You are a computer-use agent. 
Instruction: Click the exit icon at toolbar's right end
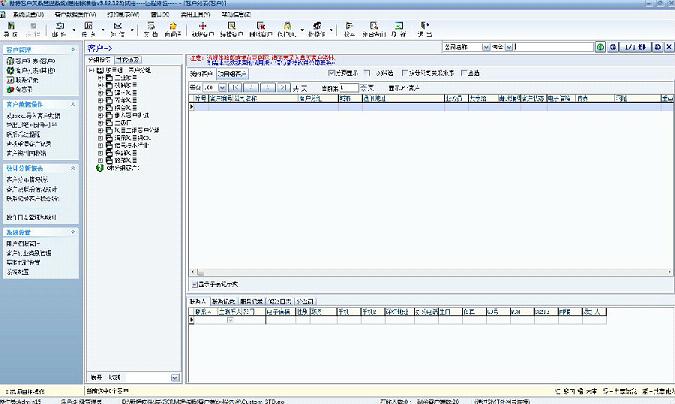[x=424, y=26]
